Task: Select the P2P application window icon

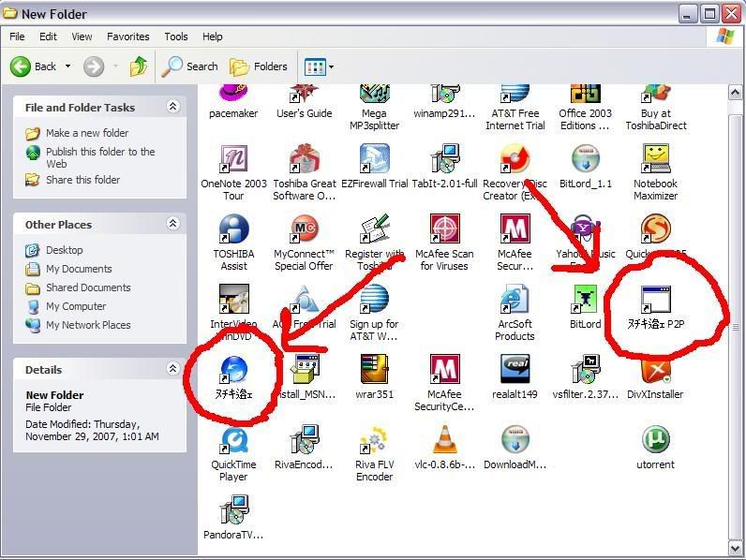Action: tap(656, 299)
